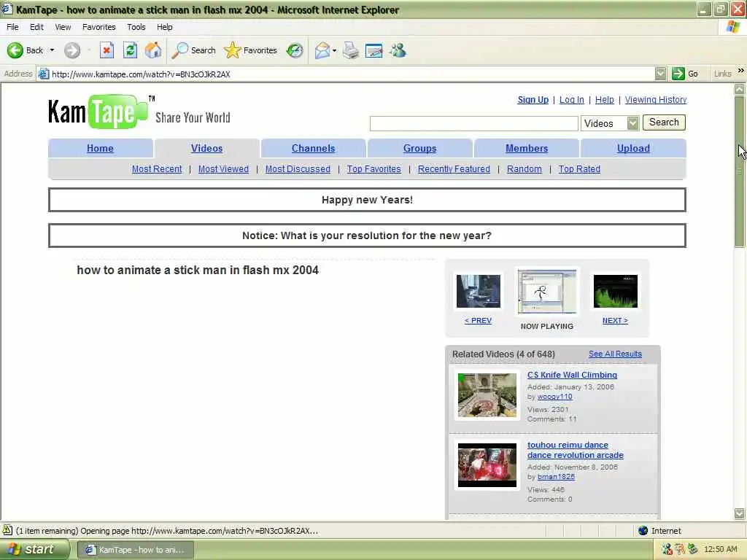Open the Edit menu
Viewport: 747px width, 560px height.
point(36,27)
